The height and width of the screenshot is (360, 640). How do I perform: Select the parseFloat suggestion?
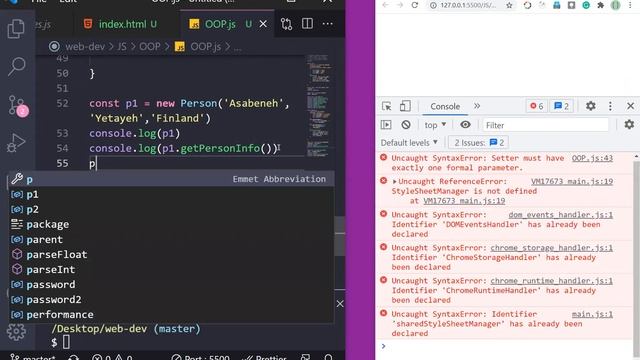tap(171, 254)
